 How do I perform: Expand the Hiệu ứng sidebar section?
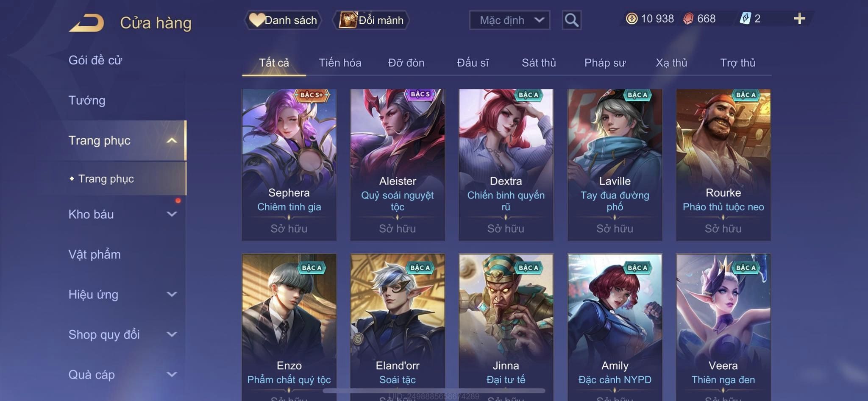(x=122, y=294)
